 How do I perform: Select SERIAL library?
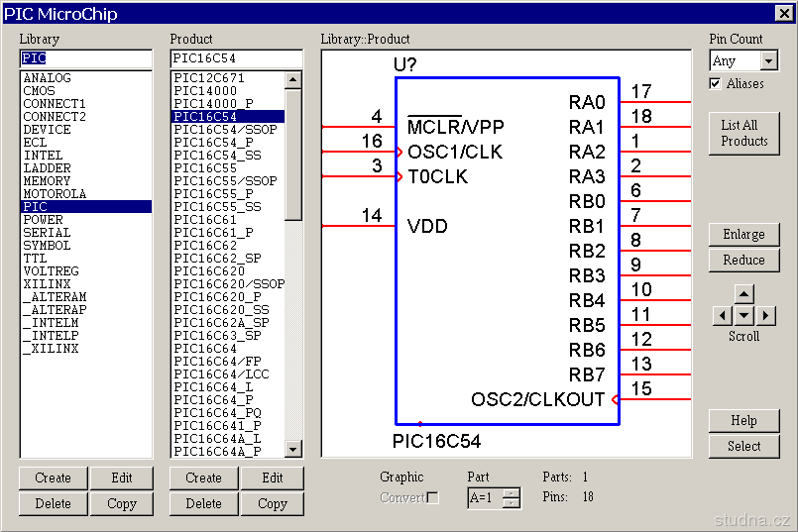[86, 233]
